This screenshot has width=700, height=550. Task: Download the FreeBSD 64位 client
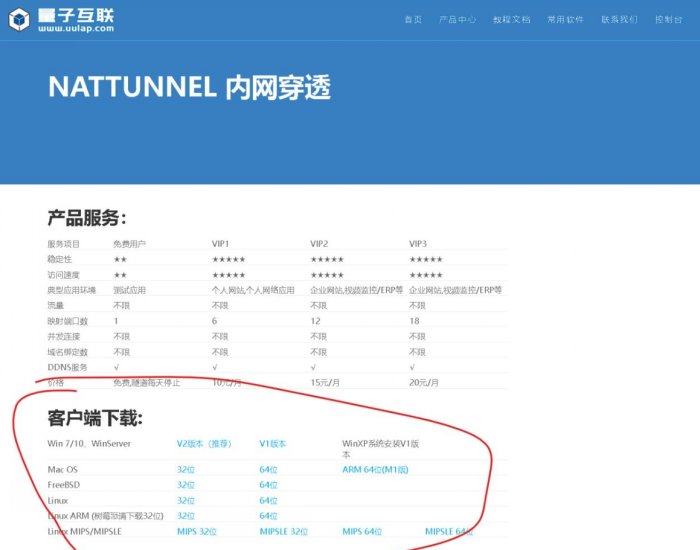pyautogui.click(x=268, y=485)
